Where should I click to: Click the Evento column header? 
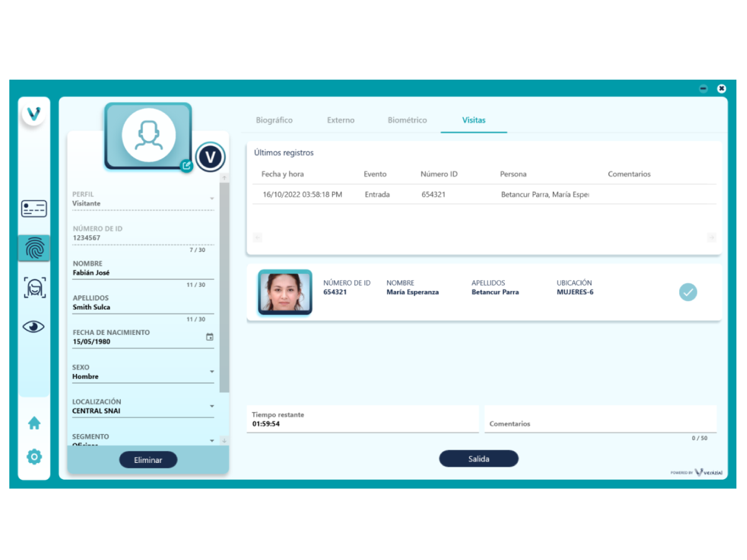(375, 174)
